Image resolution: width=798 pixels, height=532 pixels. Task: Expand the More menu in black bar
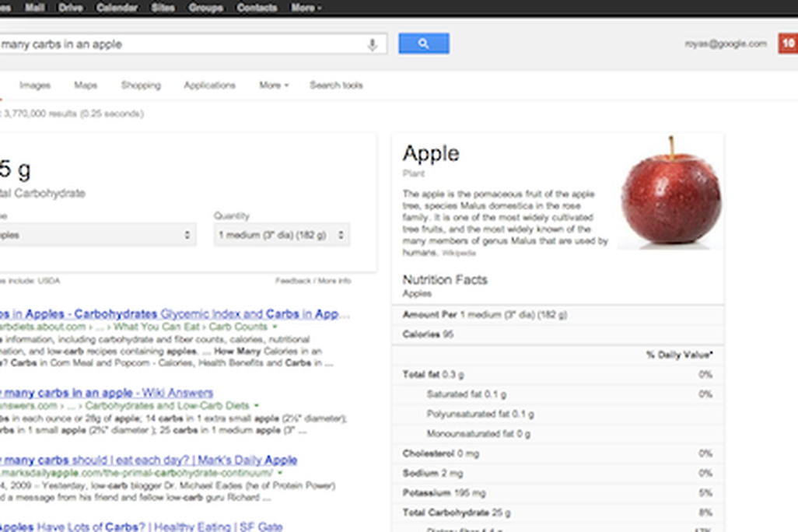pyautogui.click(x=306, y=8)
